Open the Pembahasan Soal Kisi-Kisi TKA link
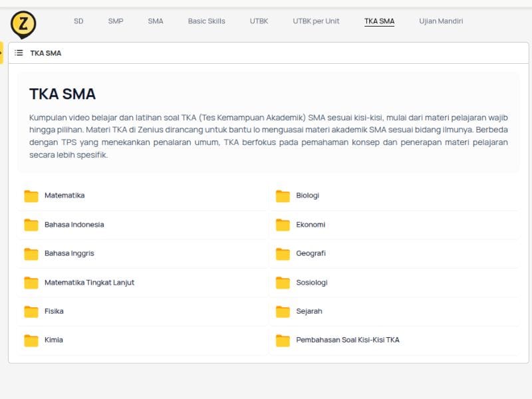Image resolution: width=532 pixels, height=399 pixels. click(x=348, y=340)
